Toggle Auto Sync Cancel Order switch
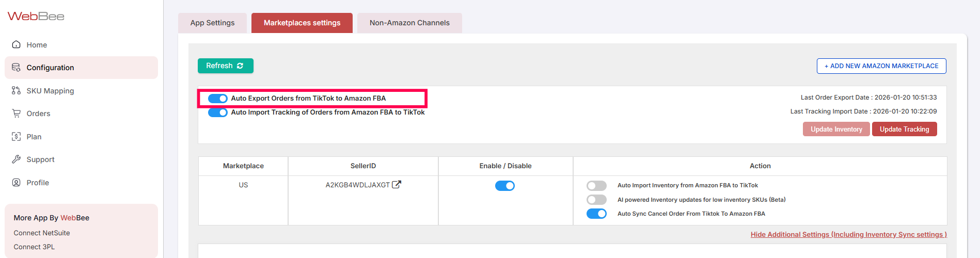Viewport: 980px width, 258px height. (x=596, y=214)
